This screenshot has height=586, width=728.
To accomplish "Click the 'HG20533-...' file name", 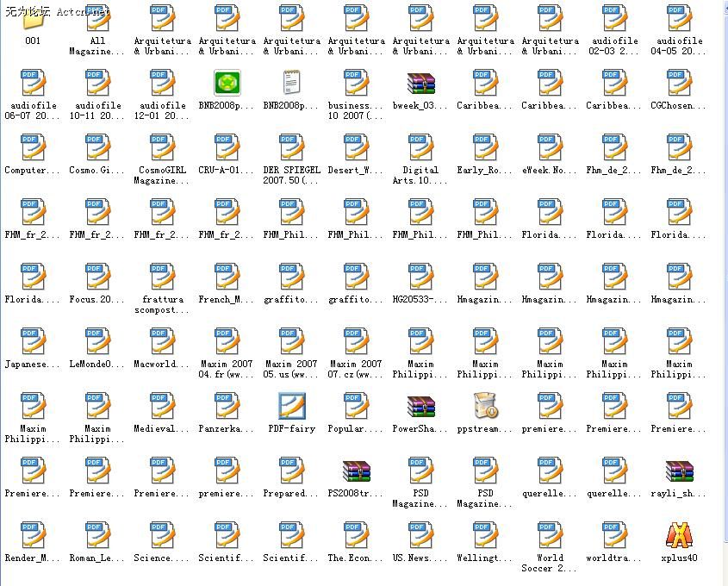I will (420, 300).
